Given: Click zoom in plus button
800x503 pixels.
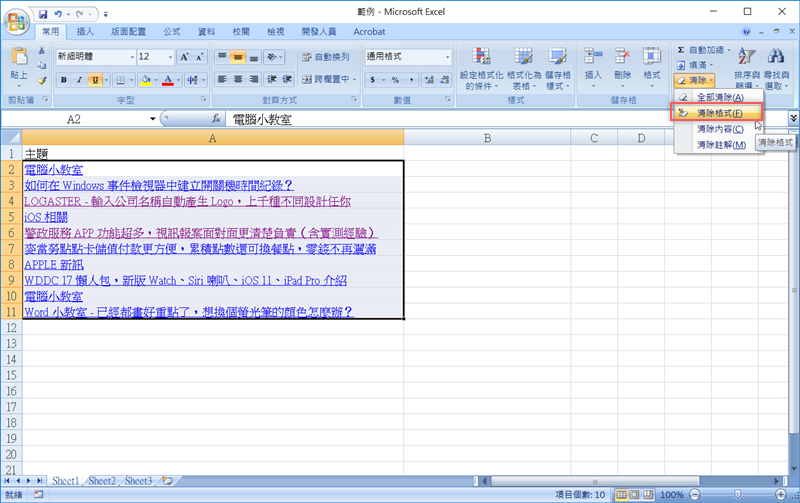Looking at the screenshot, I should (781, 494).
